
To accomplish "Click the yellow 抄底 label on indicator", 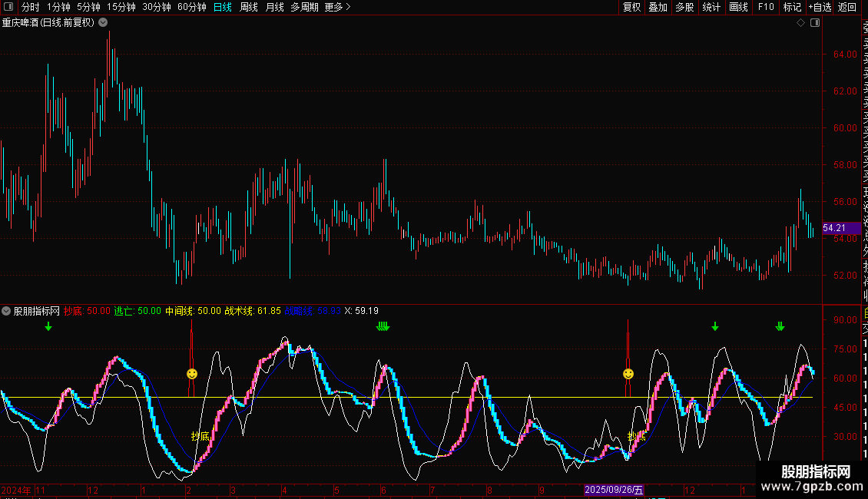I will point(200,436).
